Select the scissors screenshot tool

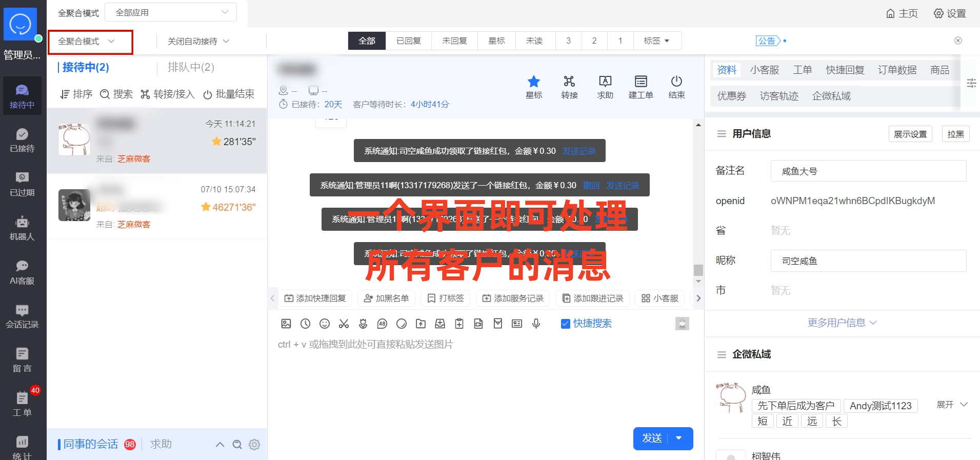pyautogui.click(x=344, y=324)
